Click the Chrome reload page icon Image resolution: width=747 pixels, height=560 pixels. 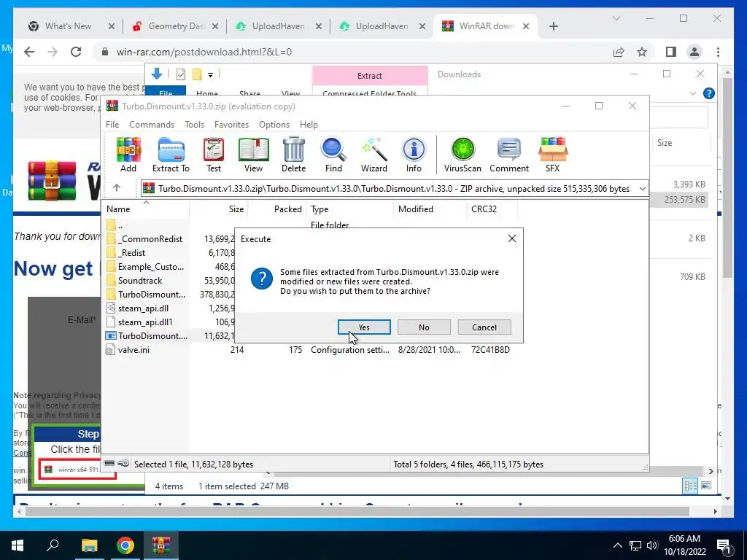pos(76,52)
